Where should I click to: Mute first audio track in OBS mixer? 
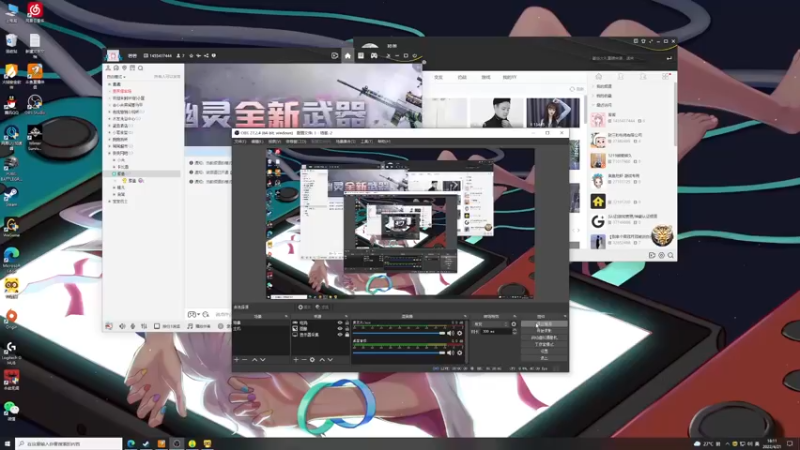pos(451,333)
